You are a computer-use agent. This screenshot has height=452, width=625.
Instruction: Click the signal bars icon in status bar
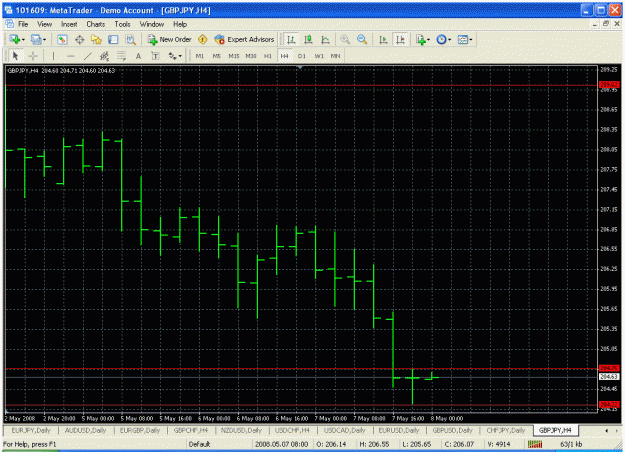coord(535,444)
